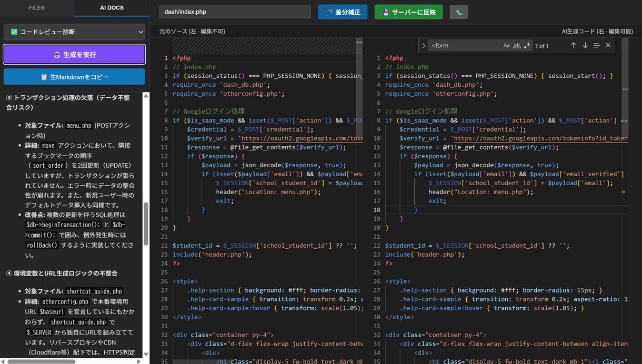Close the find widget
Viewport: 642px width, 364px height.
coord(608,46)
